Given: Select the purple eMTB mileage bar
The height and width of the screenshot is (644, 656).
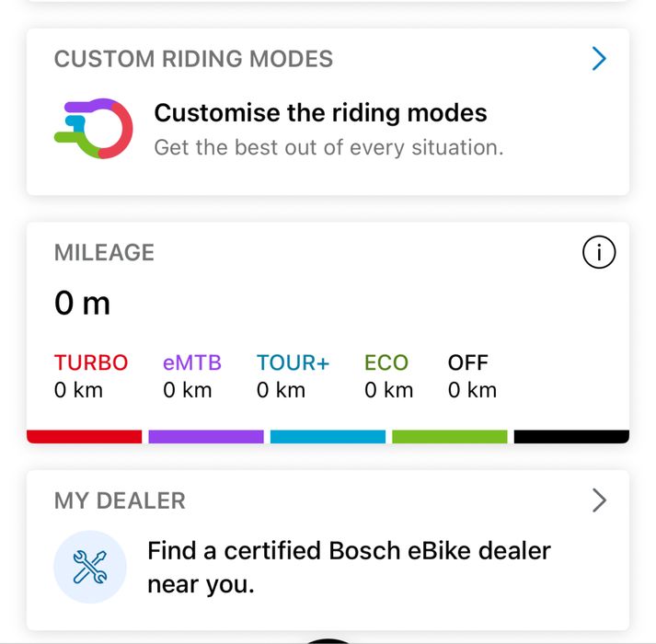Looking at the screenshot, I should [206, 436].
